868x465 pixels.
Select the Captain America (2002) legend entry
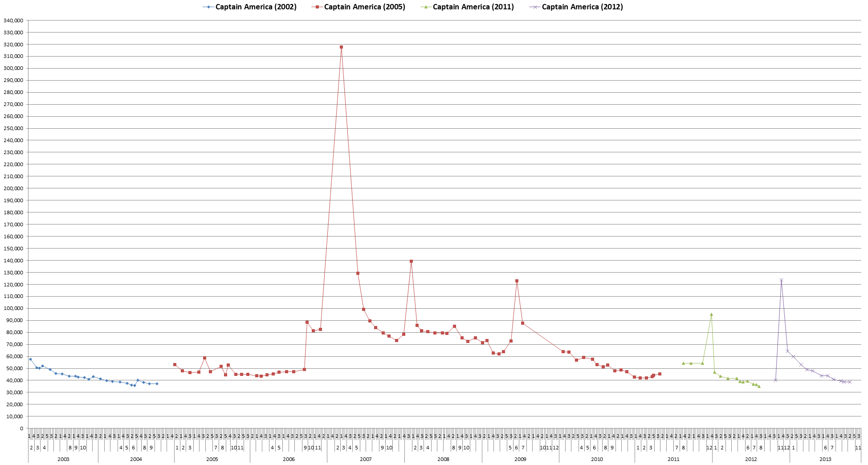(249, 7)
